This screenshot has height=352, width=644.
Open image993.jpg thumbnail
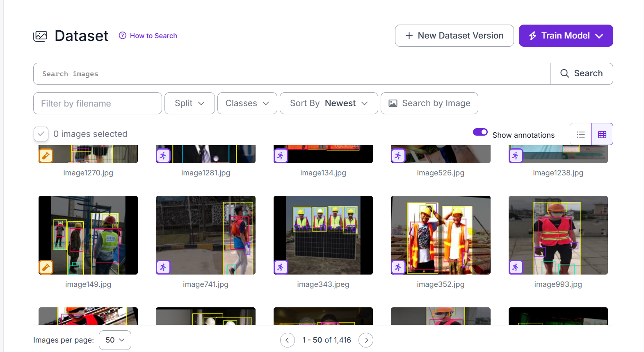coord(558,235)
